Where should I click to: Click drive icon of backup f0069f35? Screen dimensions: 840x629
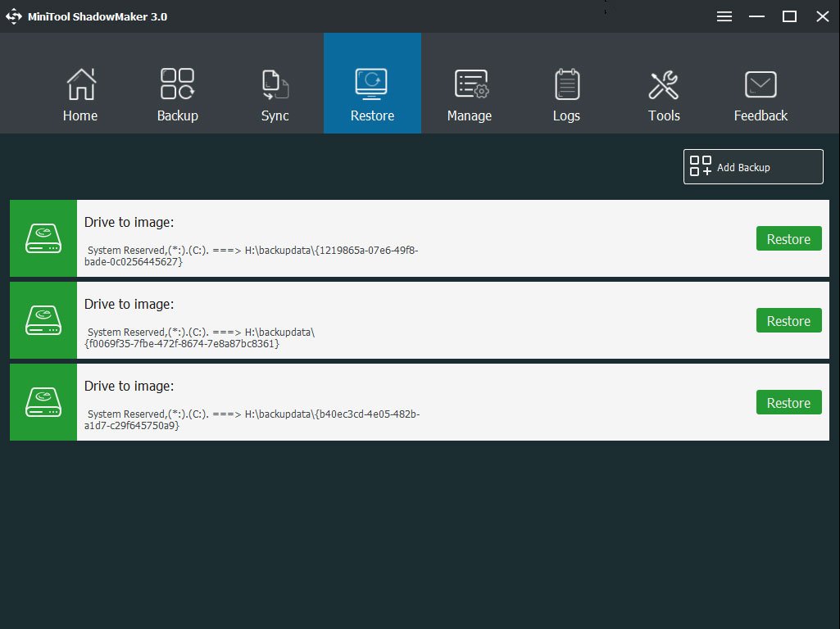coord(43,320)
